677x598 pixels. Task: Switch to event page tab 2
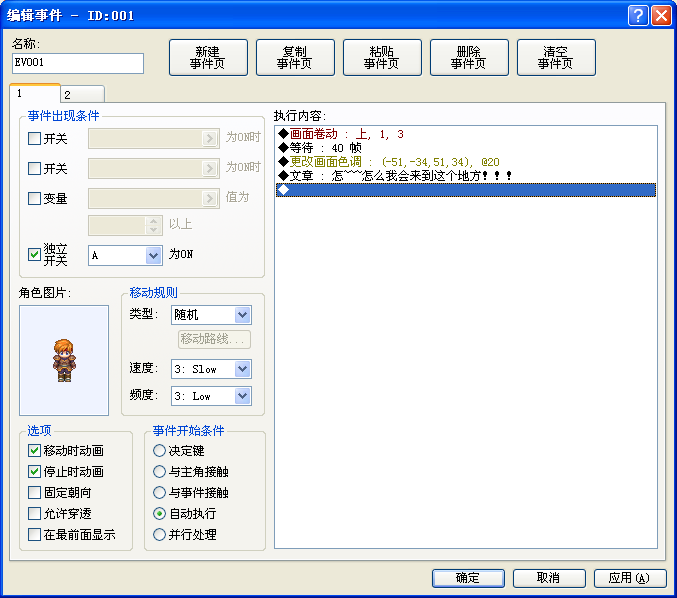[82, 95]
